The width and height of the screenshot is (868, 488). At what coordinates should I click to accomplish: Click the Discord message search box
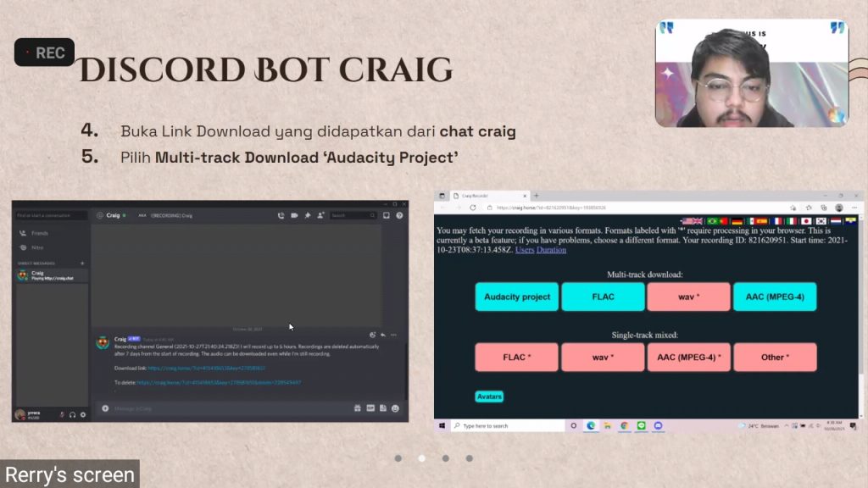(x=353, y=215)
